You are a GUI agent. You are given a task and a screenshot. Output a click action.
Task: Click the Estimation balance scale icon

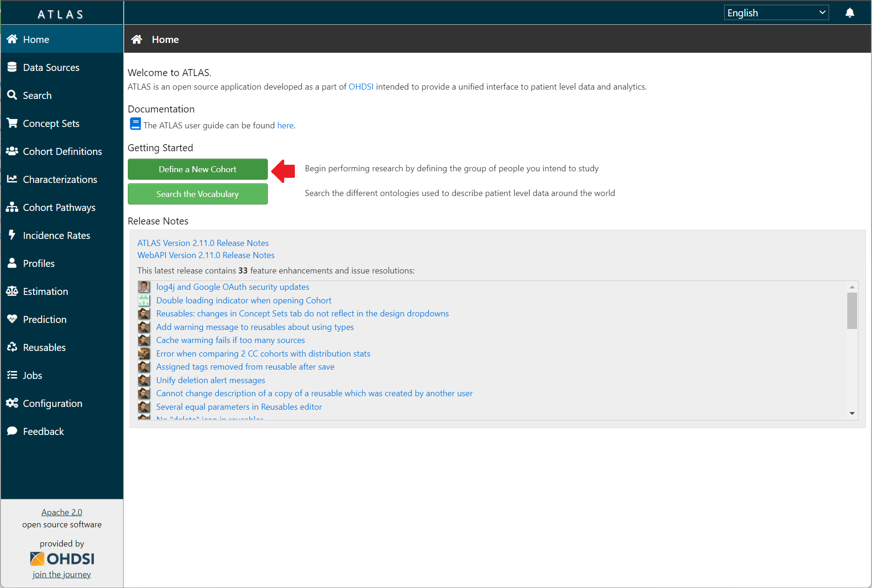(12, 291)
